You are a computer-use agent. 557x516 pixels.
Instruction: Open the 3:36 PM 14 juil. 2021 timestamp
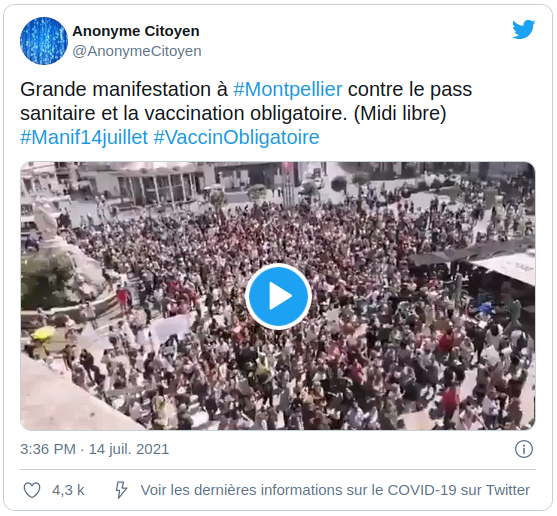(94, 449)
